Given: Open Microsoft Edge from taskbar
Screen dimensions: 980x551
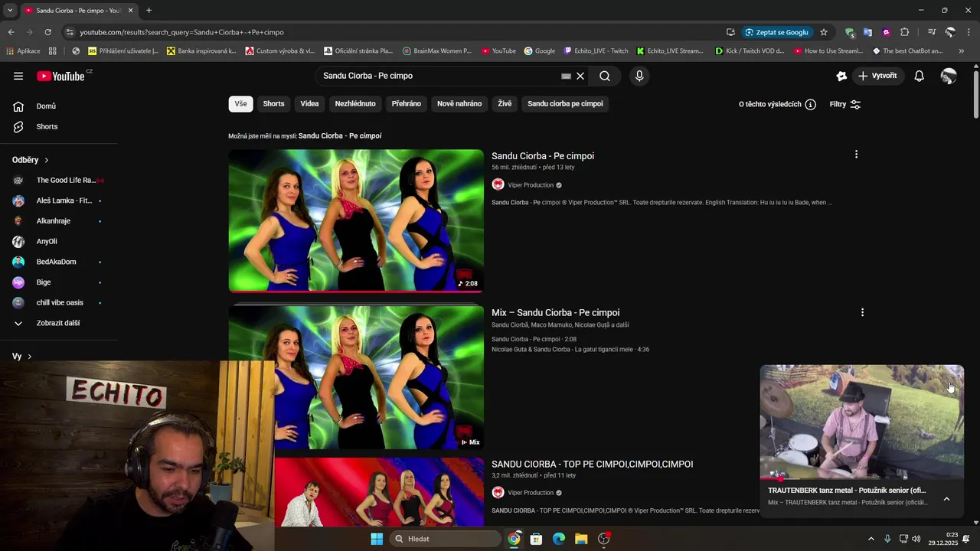Looking at the screenshot, I should pos(559,539).
